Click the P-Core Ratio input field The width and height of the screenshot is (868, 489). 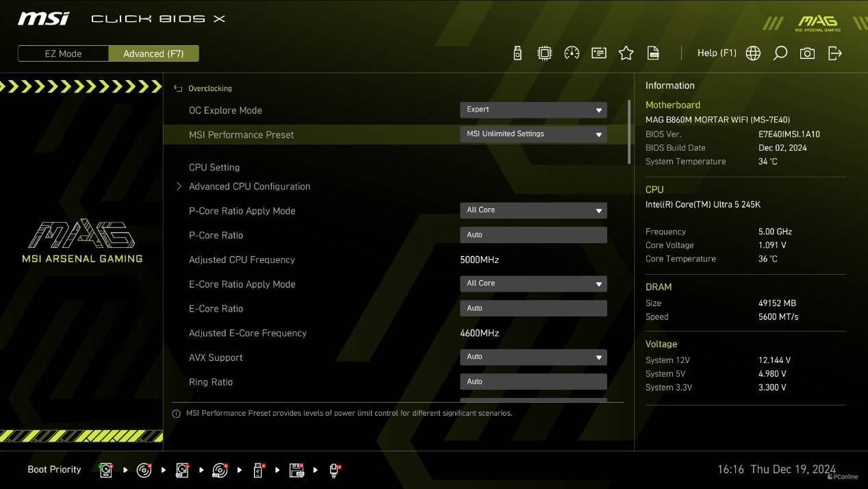tap(533, 235)
